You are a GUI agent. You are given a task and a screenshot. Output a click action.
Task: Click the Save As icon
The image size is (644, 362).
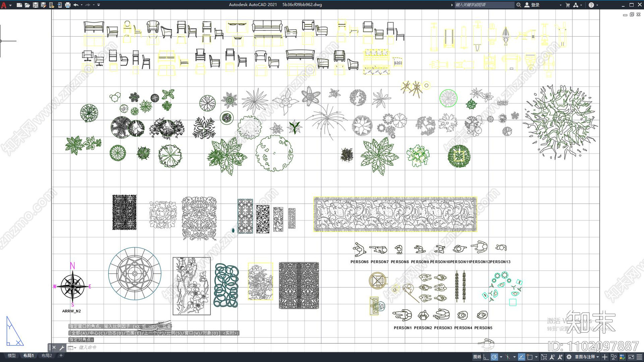point(43,5)
